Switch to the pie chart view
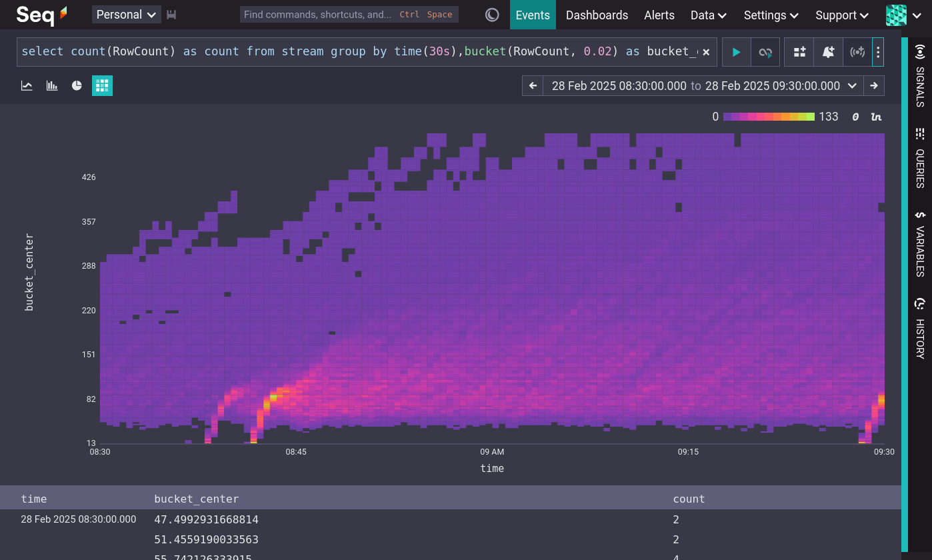 coord(77,85)
